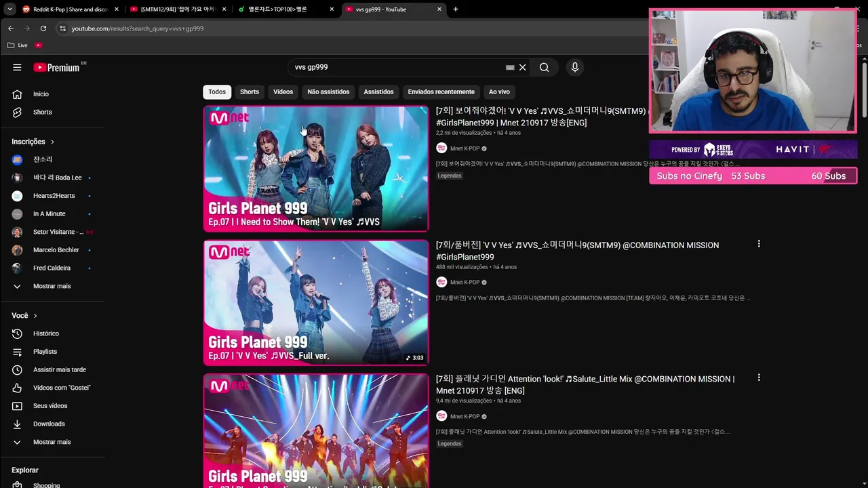The image size is (868, 488).
Task: Play the Salute Attention look thumbnail
Action: click(316, 430)
